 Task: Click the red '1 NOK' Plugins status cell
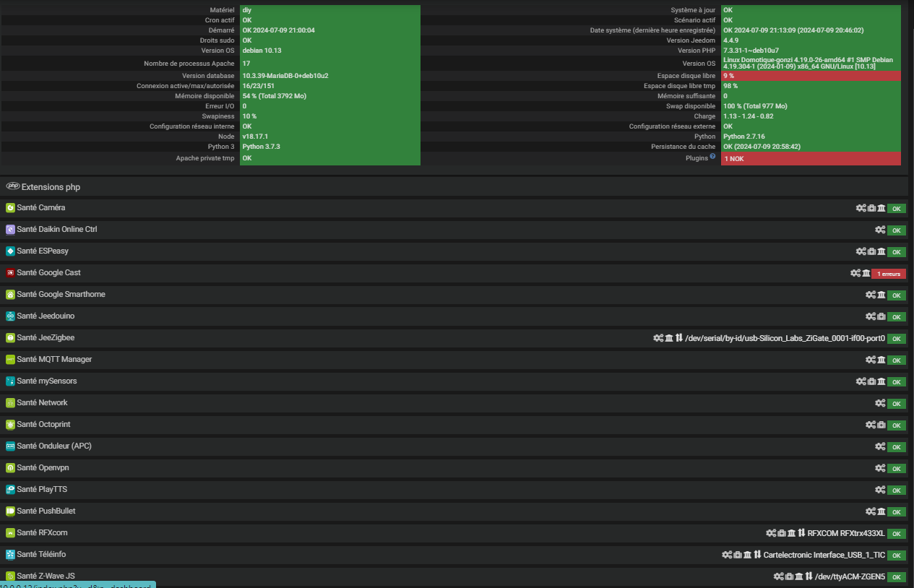(x=811, y=158)
